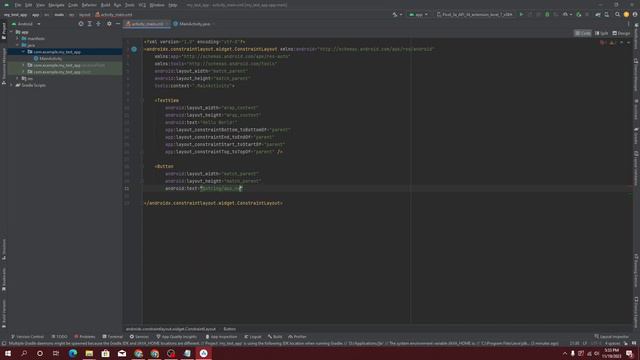The height and width of the screenshot is (360, 640).
Task: Open the App Quality Insights tool window
Action: [x=177, y=337]
